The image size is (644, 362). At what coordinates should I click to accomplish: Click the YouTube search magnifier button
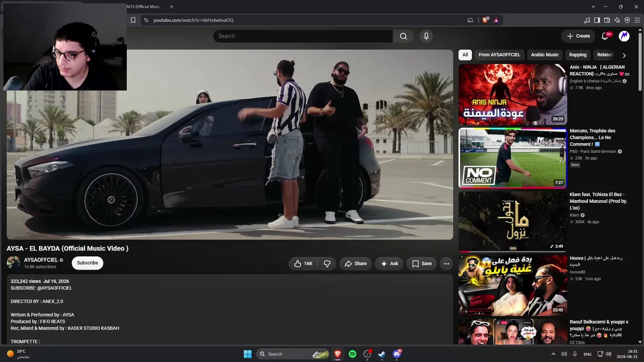click(x=404, y=36)
